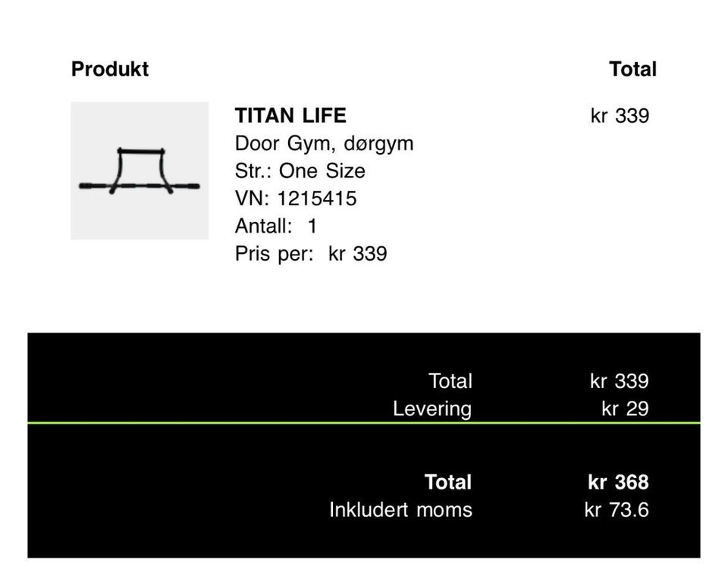Select the grand total amount kr 368
728x588 pixels.
618,482
